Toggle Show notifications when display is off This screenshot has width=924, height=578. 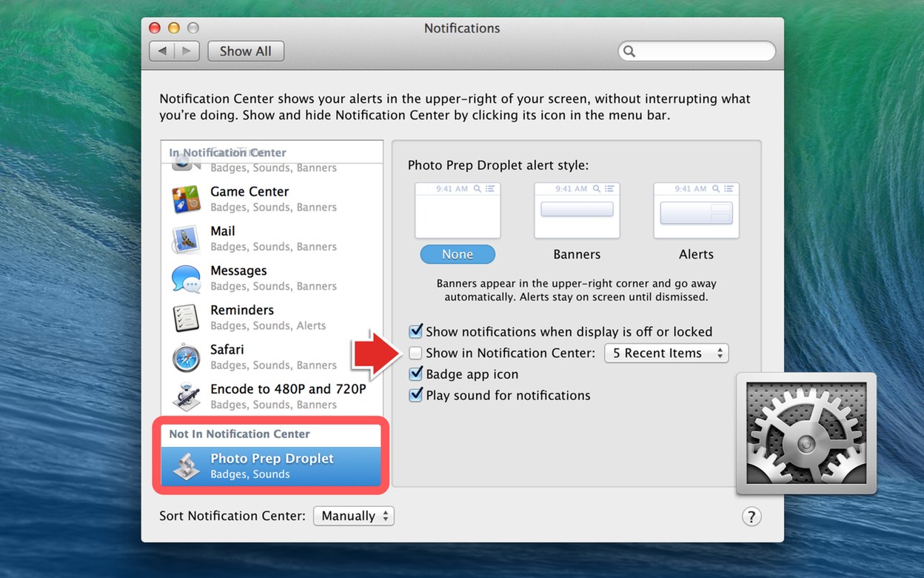(416, 331)
